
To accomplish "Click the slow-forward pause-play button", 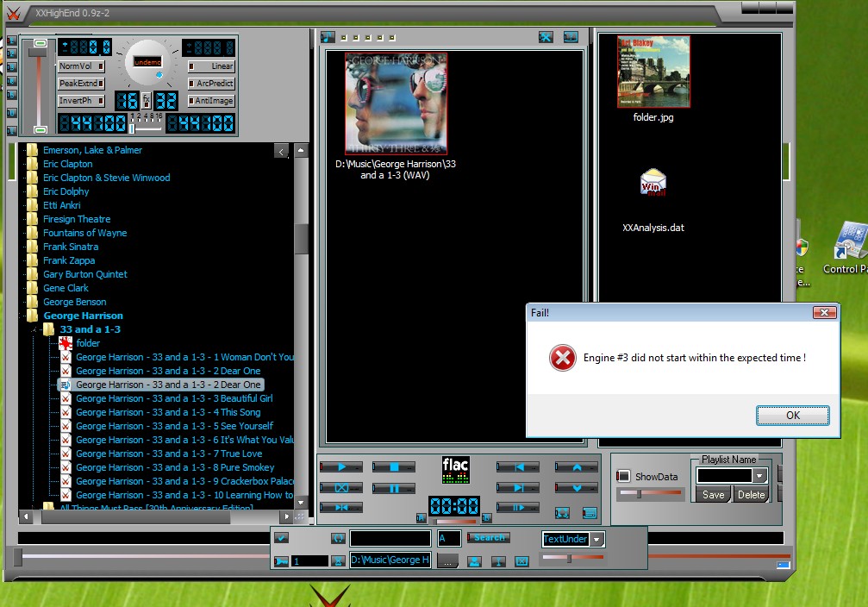I will tap(518, 507).
